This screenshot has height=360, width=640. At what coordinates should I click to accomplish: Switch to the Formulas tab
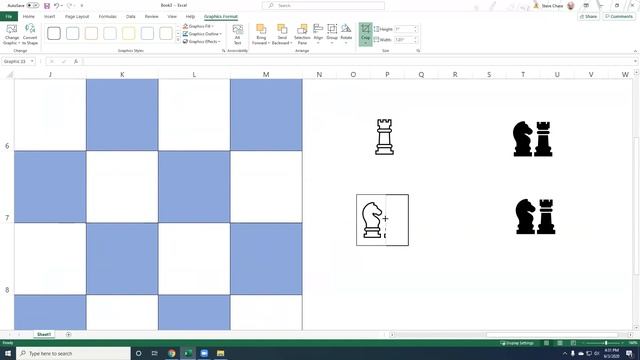click(x=107, y=16)
